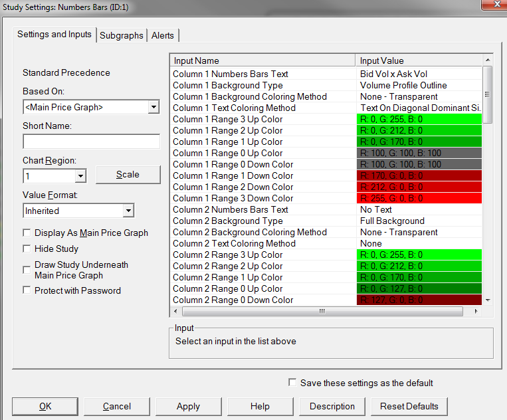Click the Description button

pos(332,407)
